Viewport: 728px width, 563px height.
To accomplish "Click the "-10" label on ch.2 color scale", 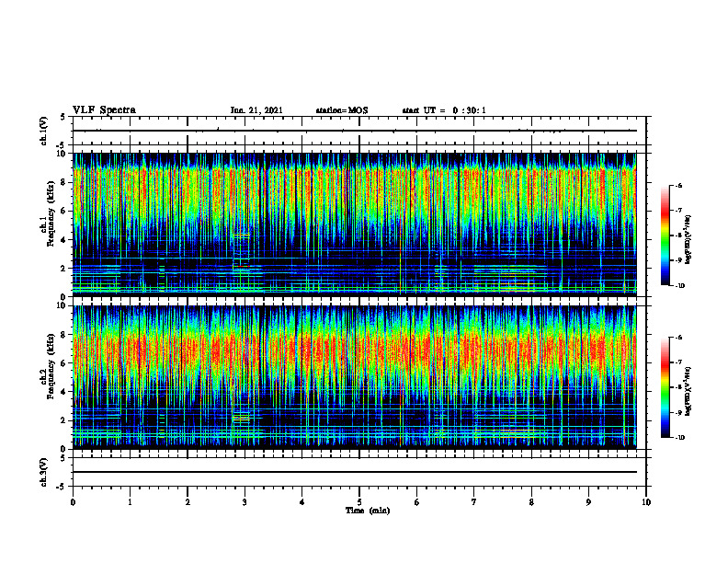I will [x=679, y=438].
